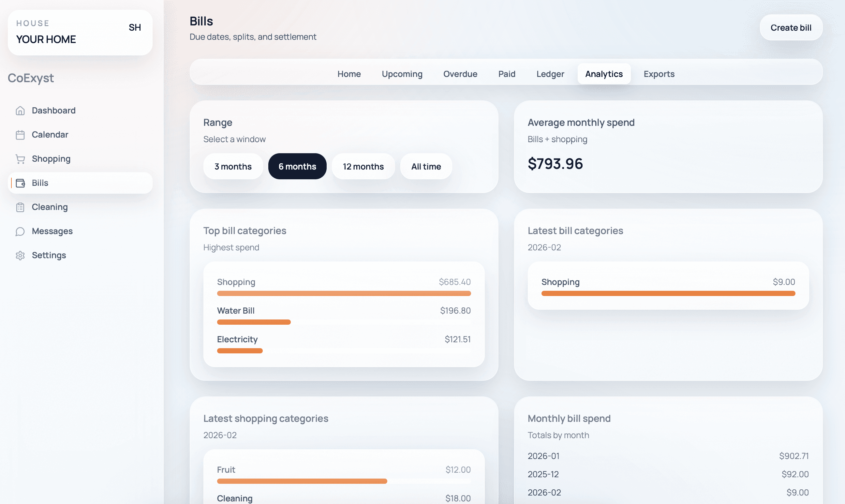Go to the Overdue tab
This screenshot has height=504, width=845.
[x=460, y=74]
